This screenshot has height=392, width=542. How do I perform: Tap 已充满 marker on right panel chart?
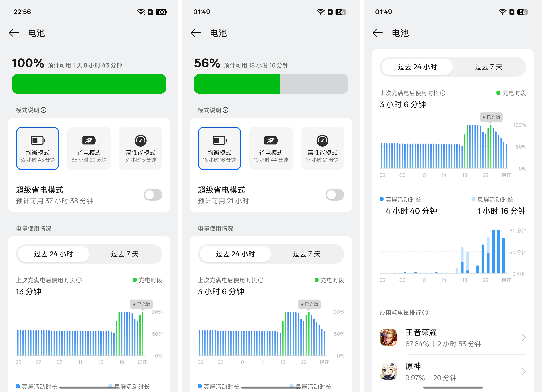(491, 117)
